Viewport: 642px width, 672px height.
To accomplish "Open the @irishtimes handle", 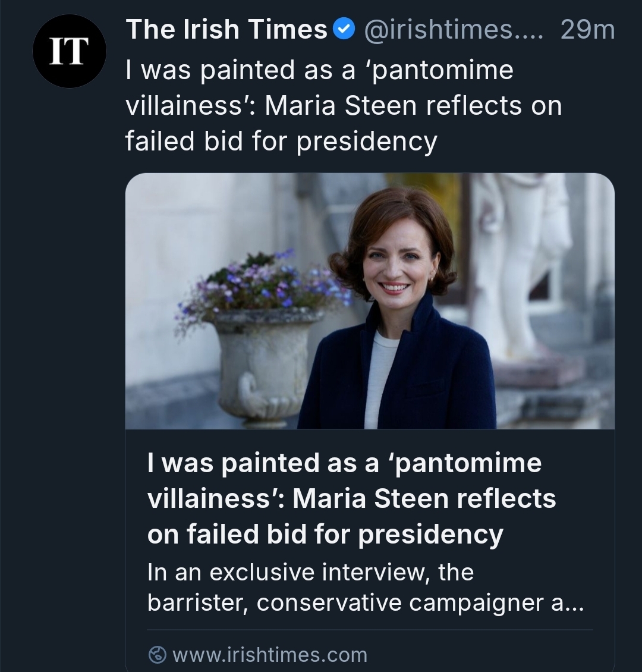I will pyautogui.click(x=452, y=30).
